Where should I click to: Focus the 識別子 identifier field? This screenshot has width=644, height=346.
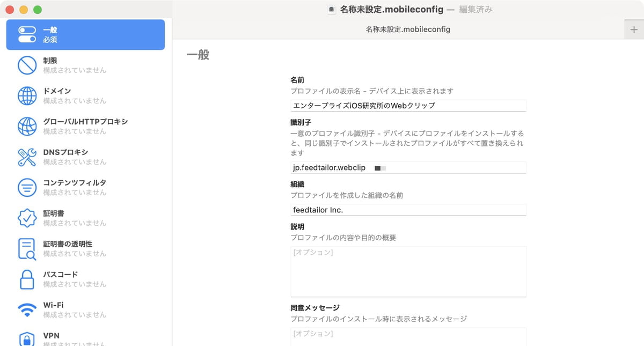point(408,168)
